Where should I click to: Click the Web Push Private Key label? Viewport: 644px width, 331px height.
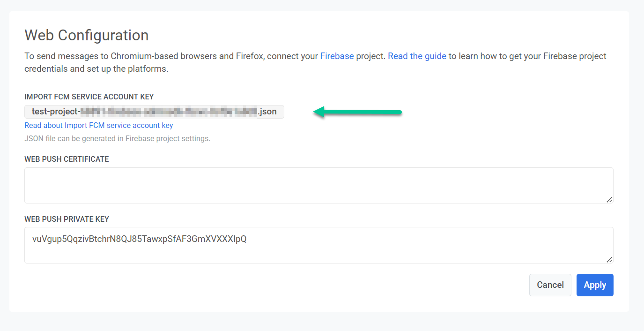[x=67, y=219]
